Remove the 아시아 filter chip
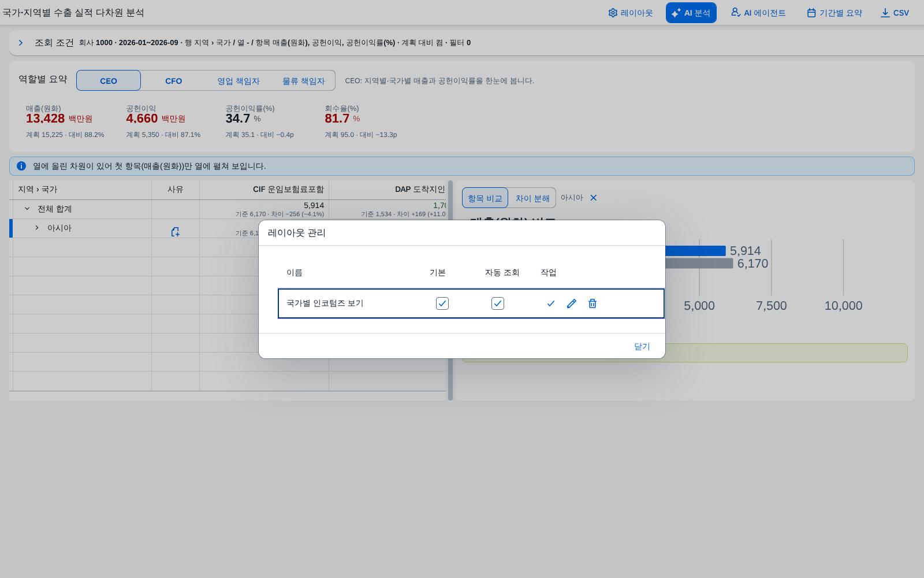 [x=593, y=198]
